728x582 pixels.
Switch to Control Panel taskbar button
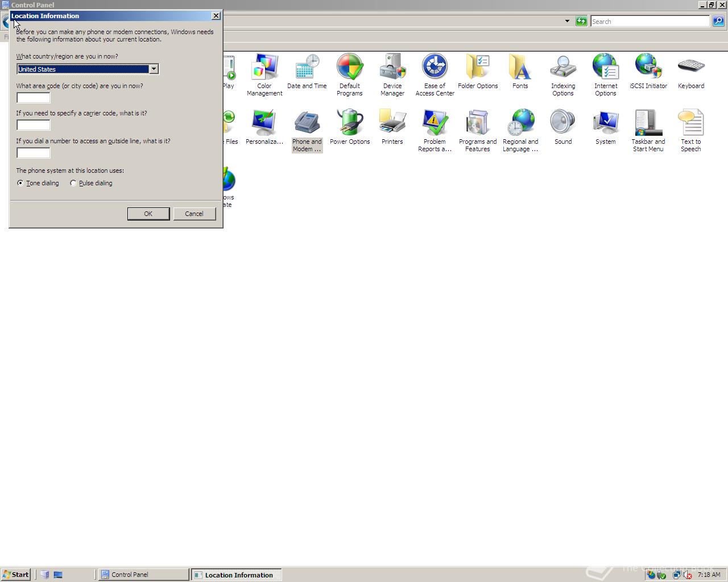pyautogui.click(x=144, y=575)
